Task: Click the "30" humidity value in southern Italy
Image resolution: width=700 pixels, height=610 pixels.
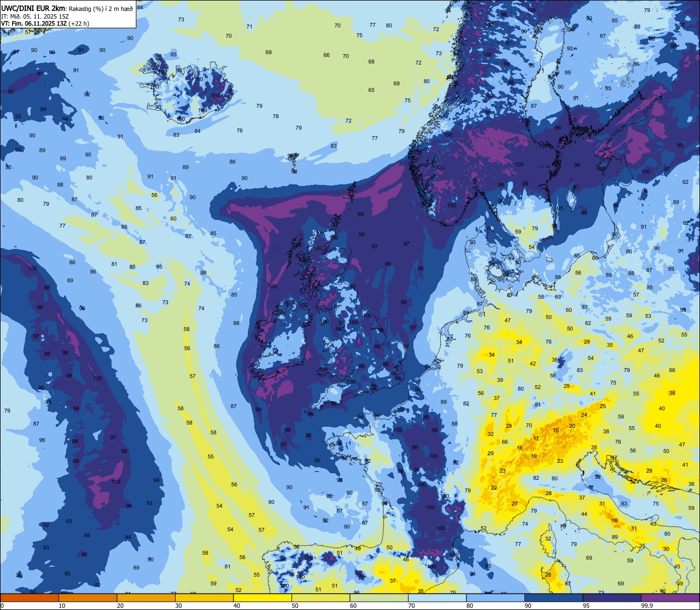Action: pyautogui.click(x=666, y=549)
